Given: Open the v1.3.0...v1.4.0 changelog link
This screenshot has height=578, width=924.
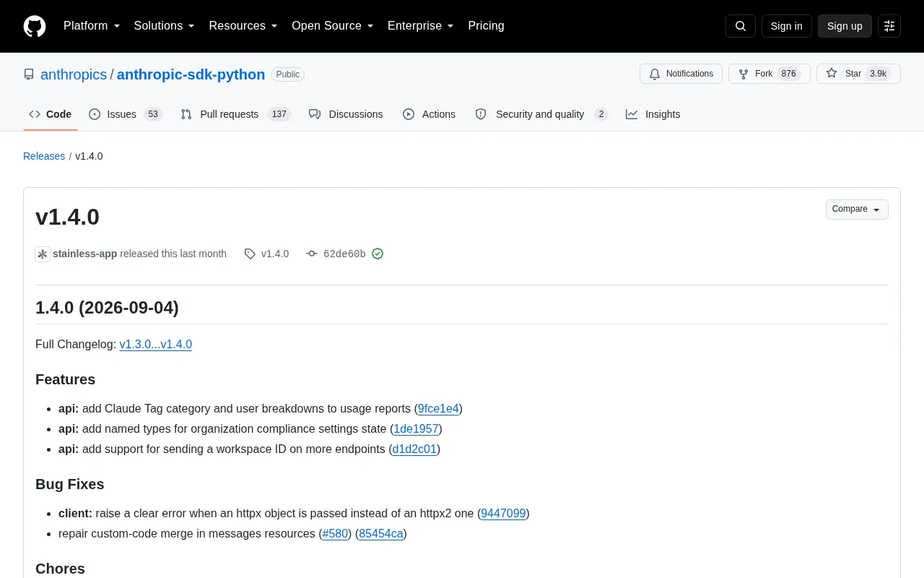Looking at the screenshot, I should coord(156,345).
